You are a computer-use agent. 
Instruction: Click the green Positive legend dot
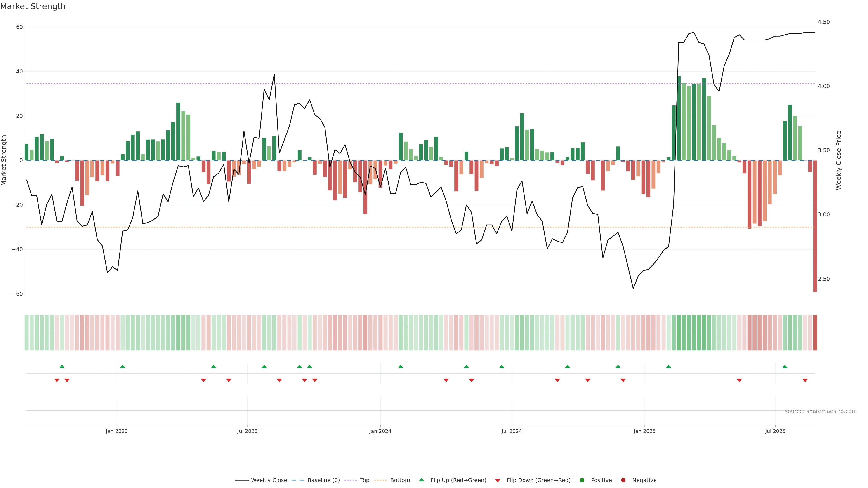582,480
